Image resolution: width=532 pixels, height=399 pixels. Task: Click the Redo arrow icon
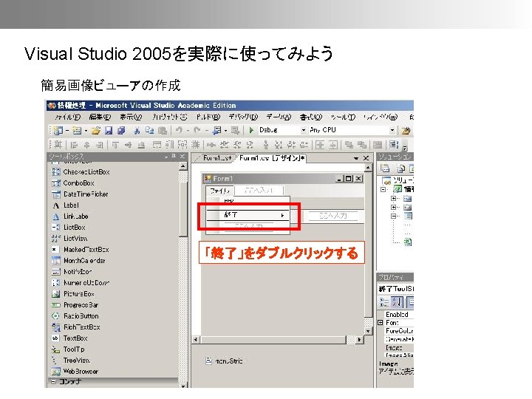[197, 130]
